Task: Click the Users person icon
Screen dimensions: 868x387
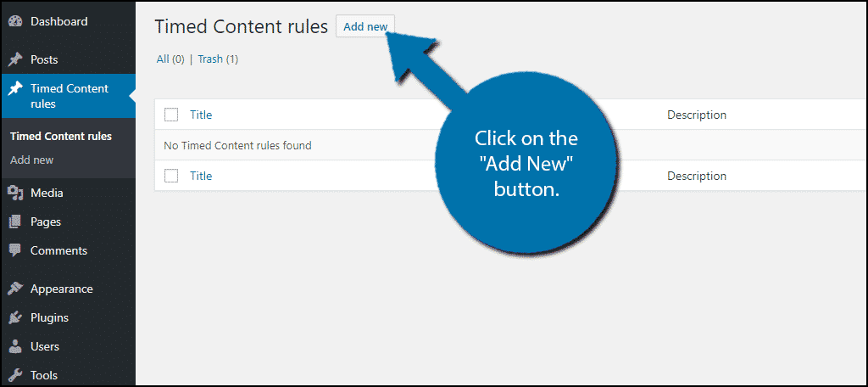Action: pyautogui.click(x=15, y=346)
